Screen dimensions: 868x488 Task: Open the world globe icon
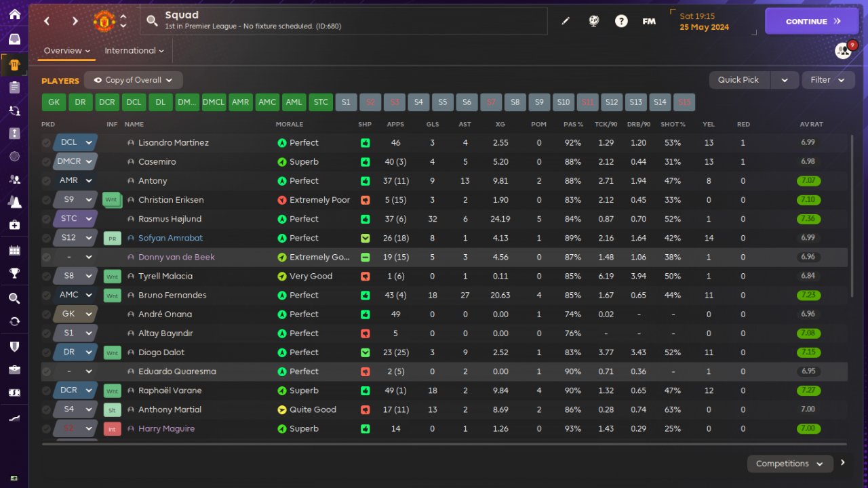click(x=593, y=21)
